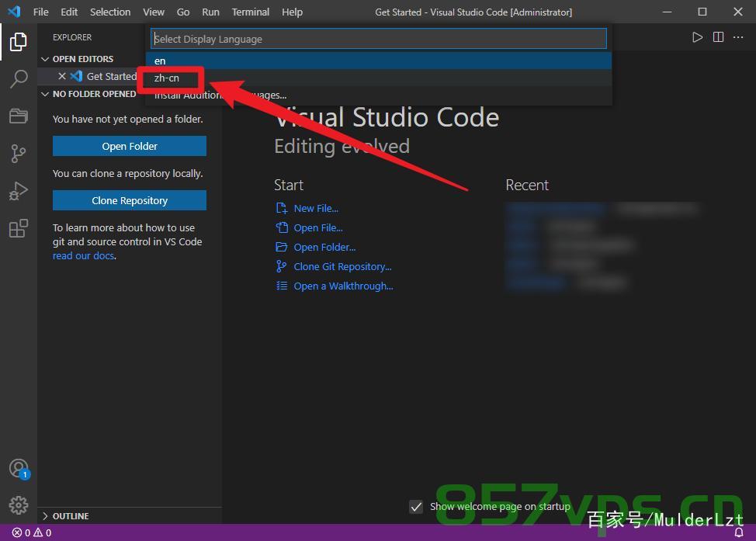Click the Clone Git Repository branch icon
Viewport: 756px width, 541px height.
coord(282,266)
